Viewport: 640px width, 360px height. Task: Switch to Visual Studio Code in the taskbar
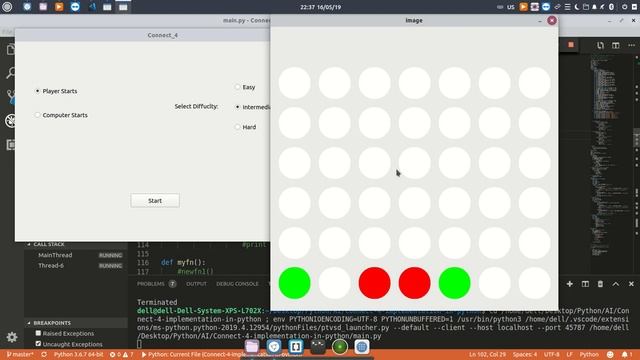pos(92,7)
